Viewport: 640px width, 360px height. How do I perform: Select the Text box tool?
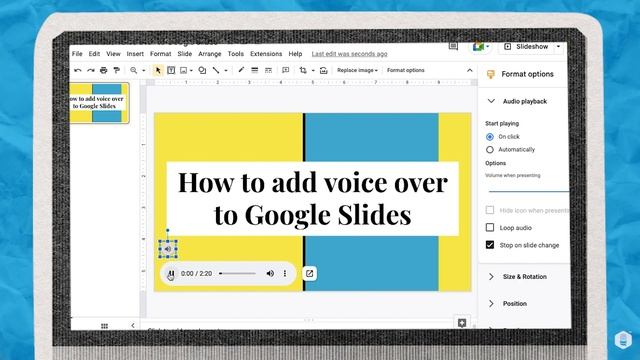click(171, 70)
